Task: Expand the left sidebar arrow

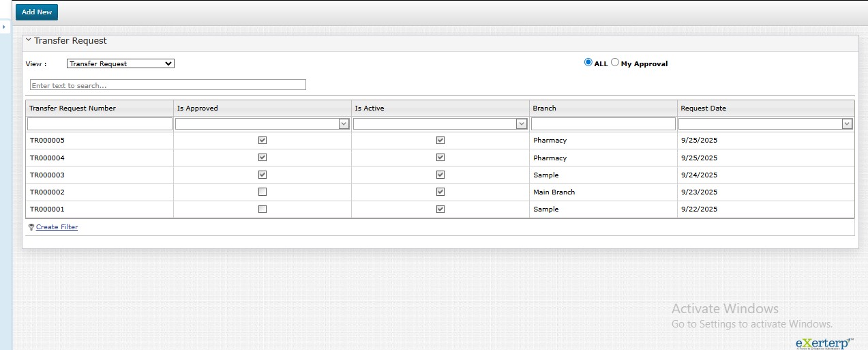Action: [3, 27]
